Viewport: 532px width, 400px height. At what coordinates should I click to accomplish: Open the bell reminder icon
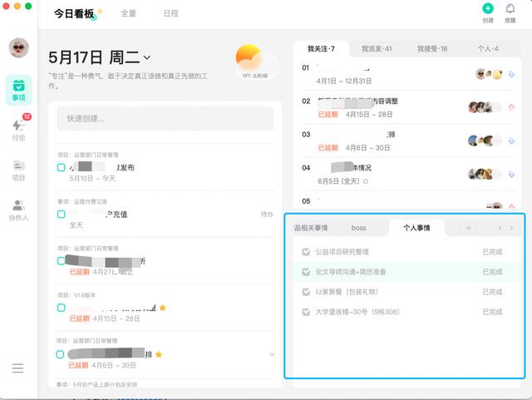point(510,8)
